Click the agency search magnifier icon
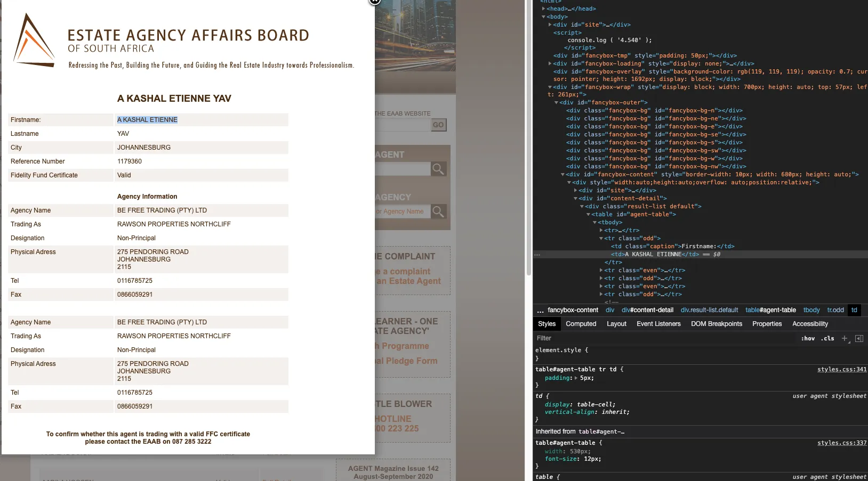The height and width of the screenshot is (481, 868). 438,211
